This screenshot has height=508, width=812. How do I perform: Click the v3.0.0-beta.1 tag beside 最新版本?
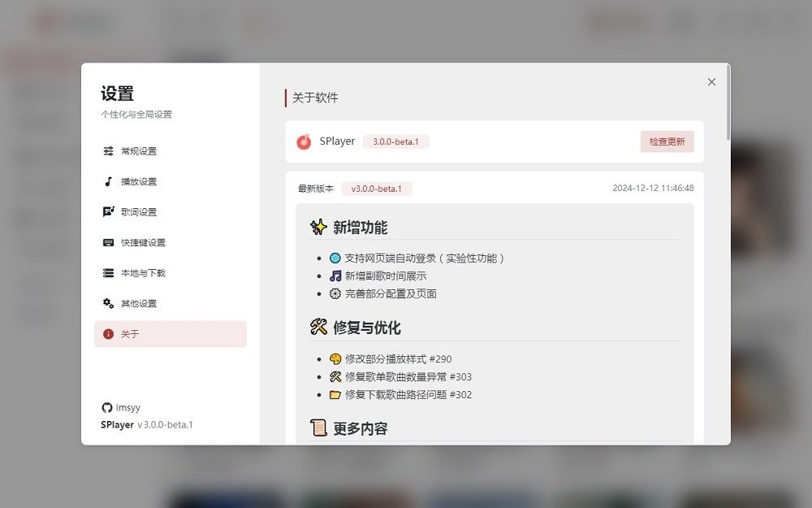377,189
